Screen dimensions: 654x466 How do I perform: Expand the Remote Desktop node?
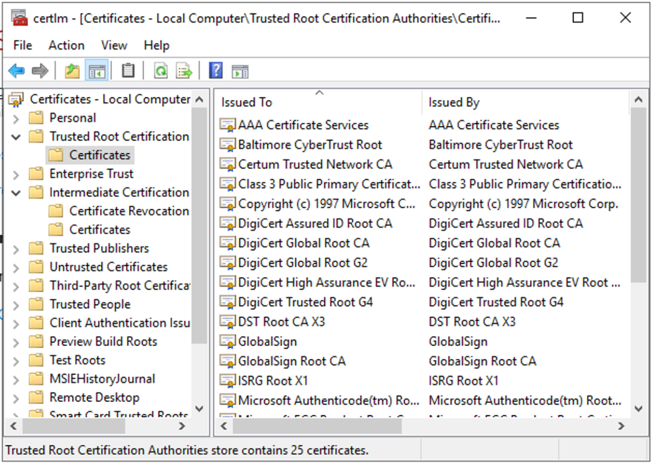click(x=16, y=398)
